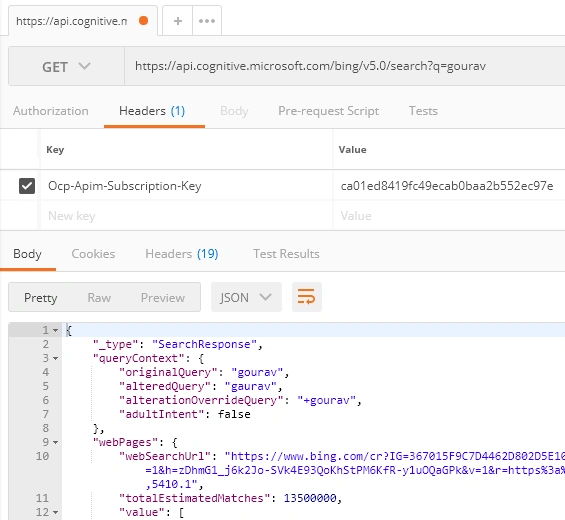Open a new request tab with plus icon
565x520 pixels.
coord(178,21)
